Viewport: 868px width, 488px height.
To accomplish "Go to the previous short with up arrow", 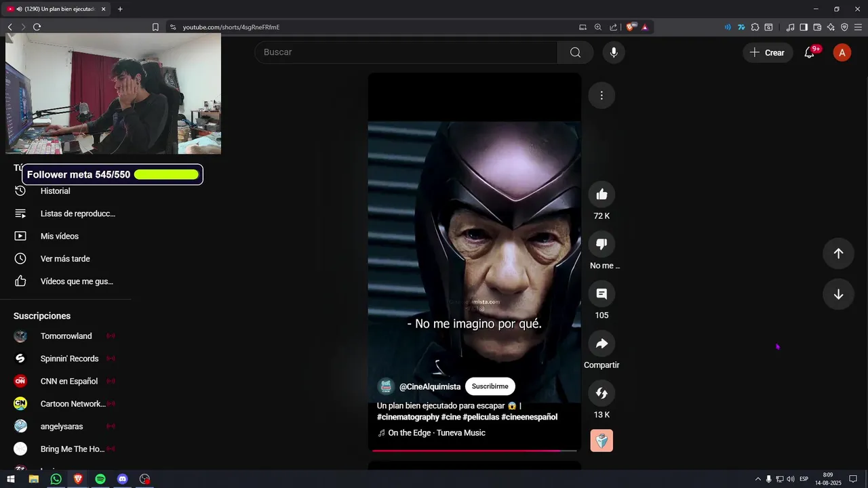I will (x=838, y=253).
